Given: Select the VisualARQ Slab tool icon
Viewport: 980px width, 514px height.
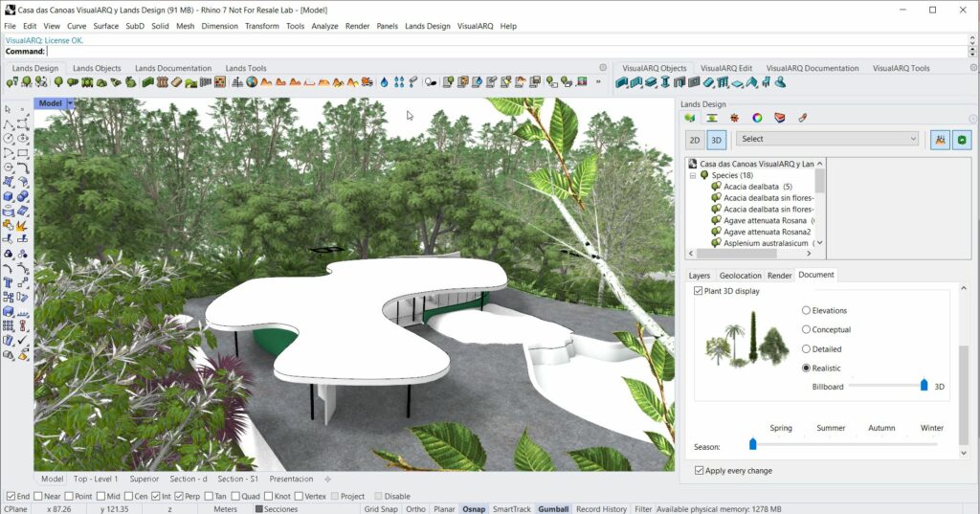Looking at the screenshot, I should click(737, 82).
